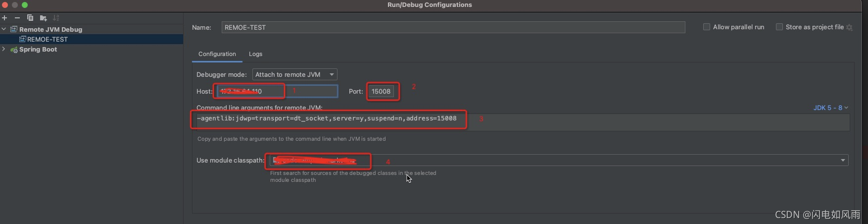868x224 pixels.
Task: Remove the selected configuration
Action: click(x=17, y=18)
